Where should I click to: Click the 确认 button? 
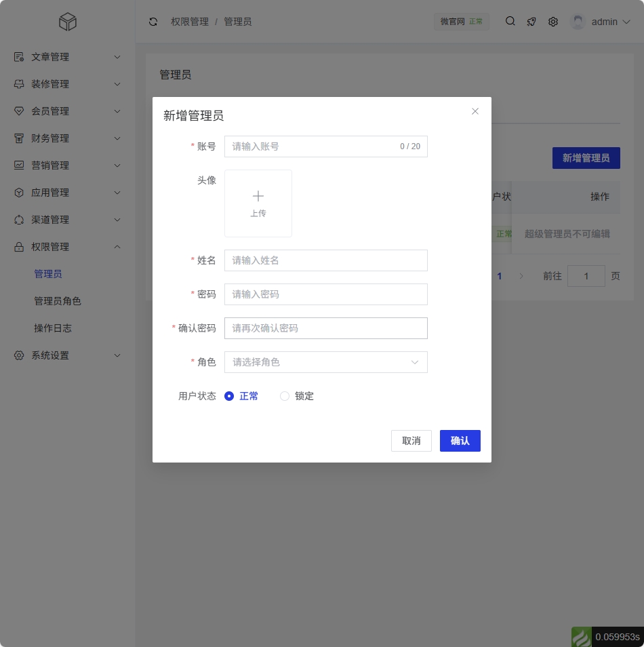pyautogui.click(x=460, y=441)
